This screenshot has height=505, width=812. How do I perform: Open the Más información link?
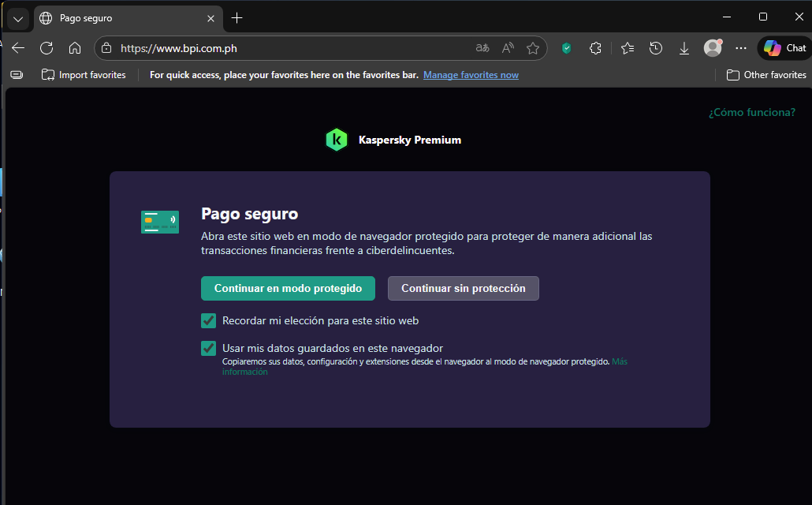620,362
